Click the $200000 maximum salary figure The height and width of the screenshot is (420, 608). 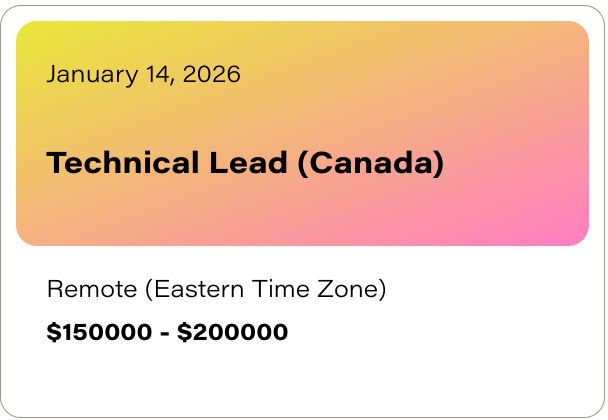[x=233, y=332]
